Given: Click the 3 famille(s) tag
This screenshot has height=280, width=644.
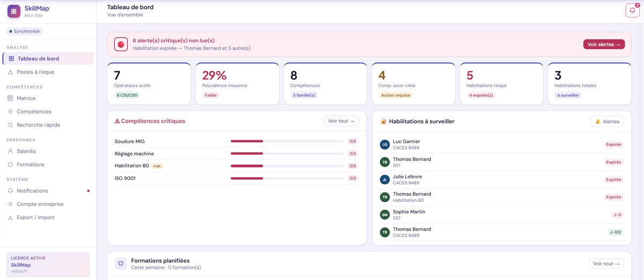Looking at the screenshot, I should (304, 95).
